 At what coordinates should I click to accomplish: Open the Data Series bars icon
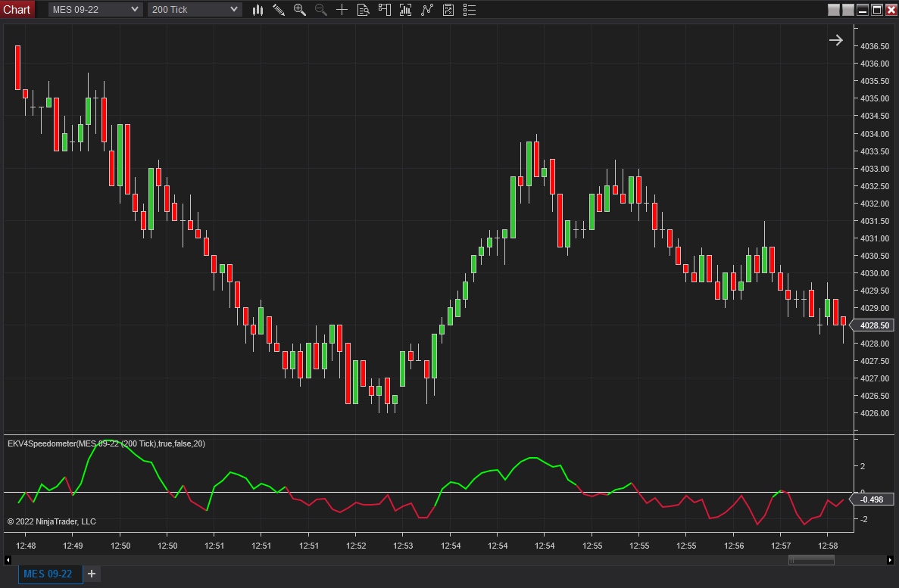[x=405, y=10]
